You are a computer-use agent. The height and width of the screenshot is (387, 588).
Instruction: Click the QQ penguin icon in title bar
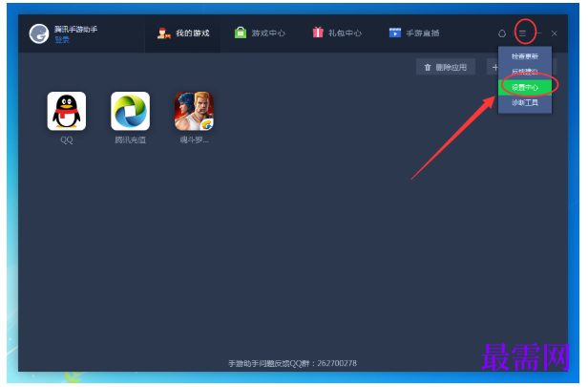coord(502,33)
